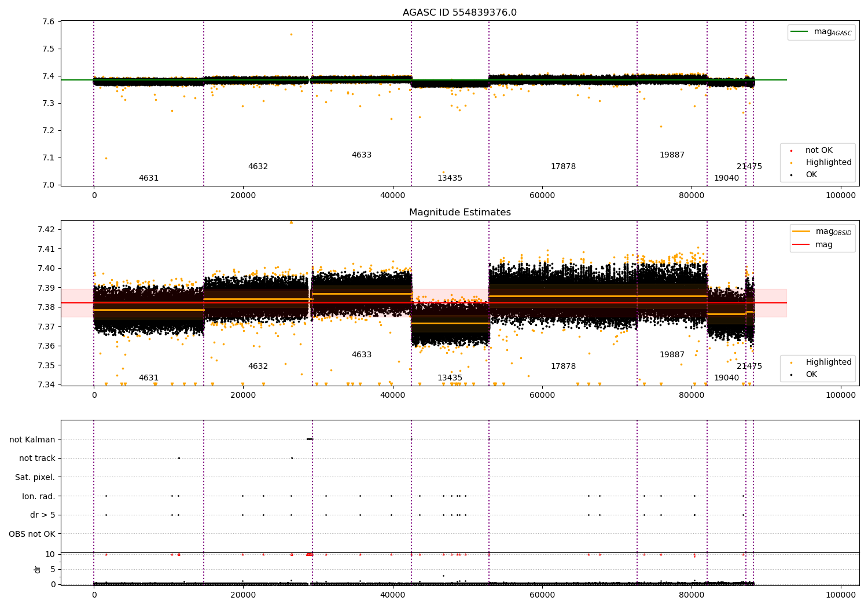Screen dimensions: 868x608
Task: Click the rotated 'dr' y-axis label
Action: tap(38, 569)
